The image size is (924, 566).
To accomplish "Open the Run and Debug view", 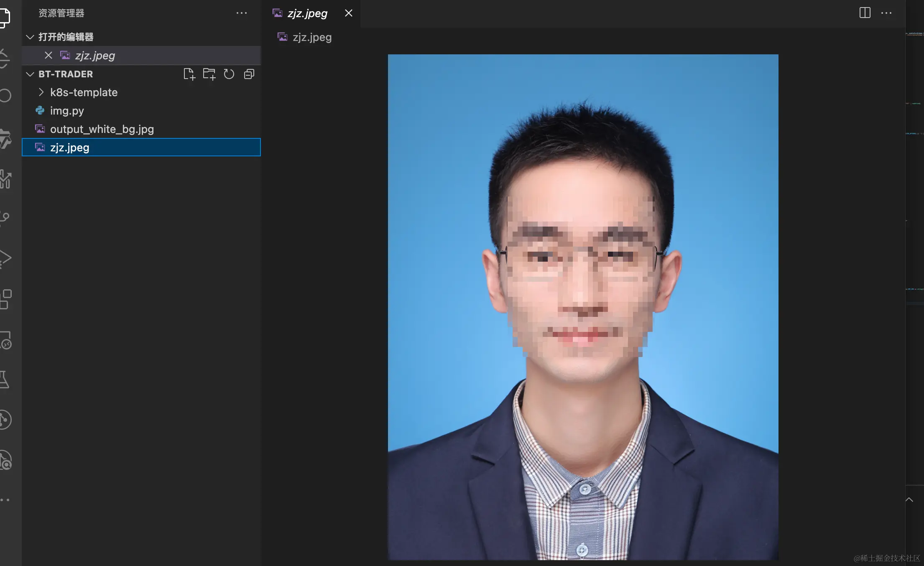I will coord(5,258).
